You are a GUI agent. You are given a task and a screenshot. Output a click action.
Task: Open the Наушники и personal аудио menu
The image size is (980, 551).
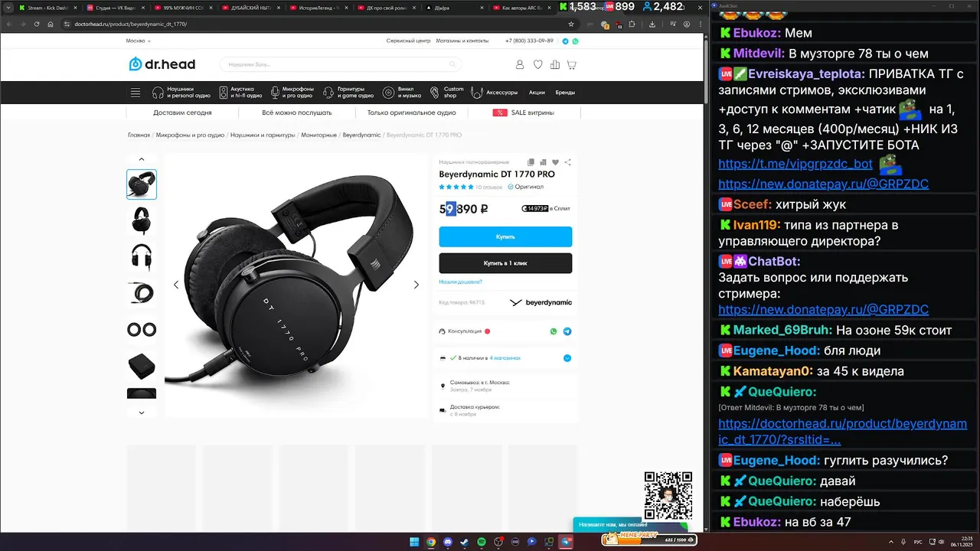click(x=181, y=93)
